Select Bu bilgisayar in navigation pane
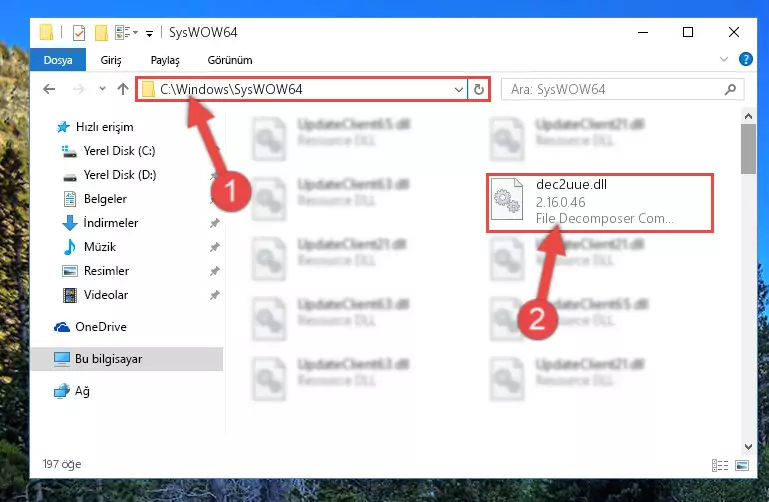This screenshot has width=769, height=502. pyautogui.click(x=127, y=359)
